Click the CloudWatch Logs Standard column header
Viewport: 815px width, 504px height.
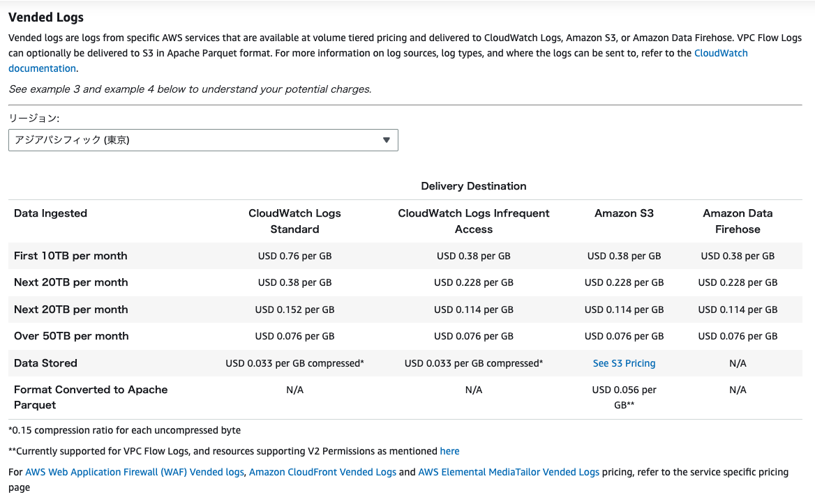click(294, 221)
